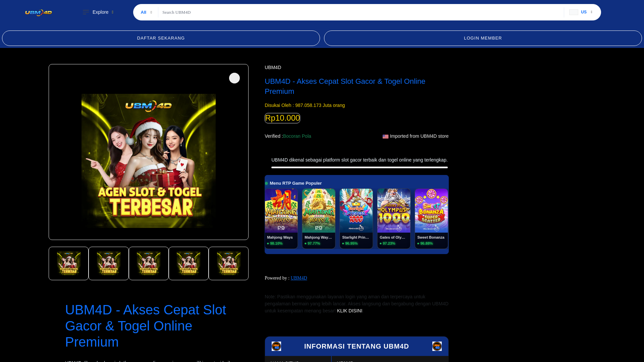The height and width of the screenshot is (362, 644).
Task: Open Mahjong Ways 2 game card
Action: pyautogui.click(x=319, y=219)
